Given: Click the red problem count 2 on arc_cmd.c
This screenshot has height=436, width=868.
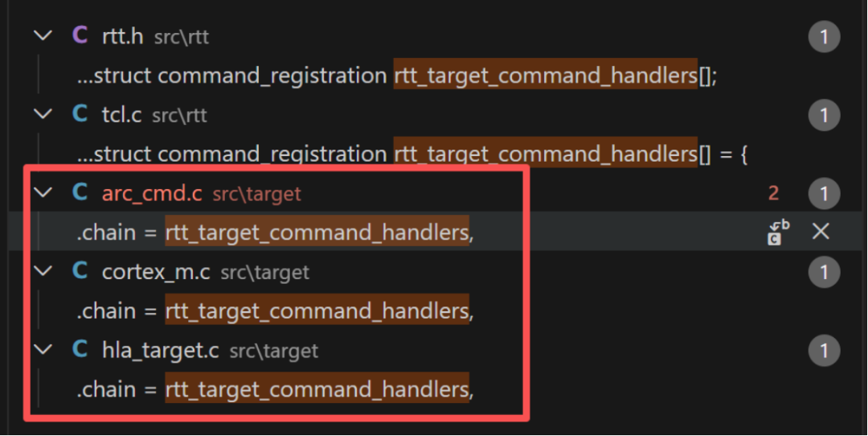Looking at the screenshot, I should tap(773, 193).
